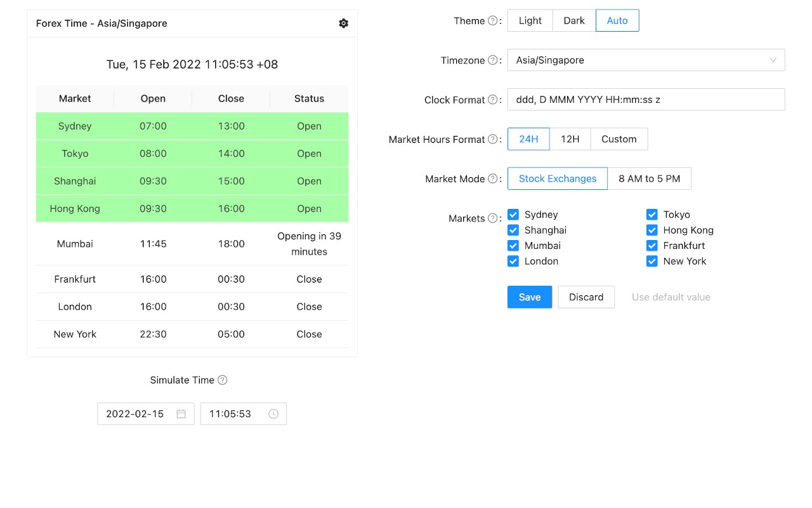Click Sydney's 07:00 open time
This screenshot has width=812, height=508.
(x=153, y=126)
